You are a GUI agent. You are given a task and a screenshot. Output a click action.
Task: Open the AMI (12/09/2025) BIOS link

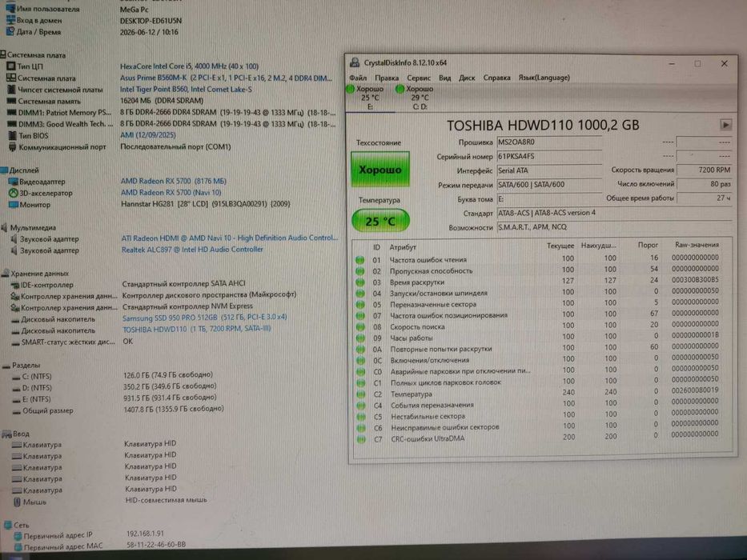(x=147, y=135)
